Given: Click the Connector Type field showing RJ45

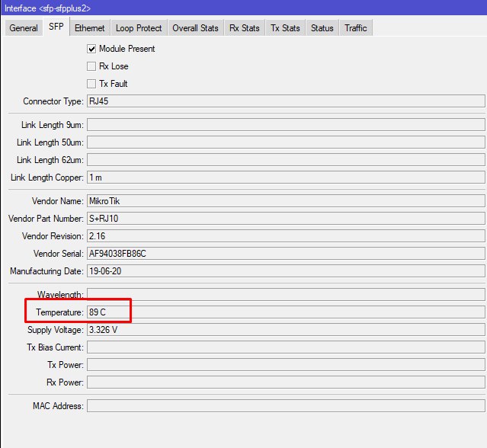Looking at the screenshot, I should [286, 101].
